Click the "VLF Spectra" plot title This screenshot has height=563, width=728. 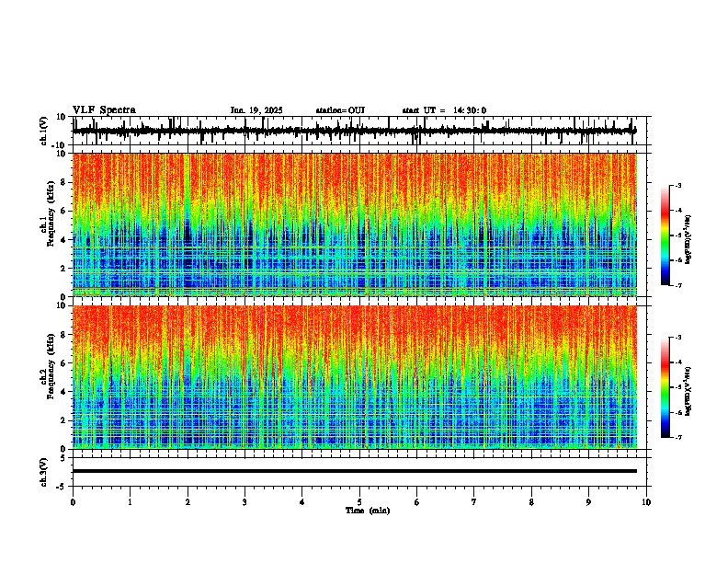click(104, 110)
